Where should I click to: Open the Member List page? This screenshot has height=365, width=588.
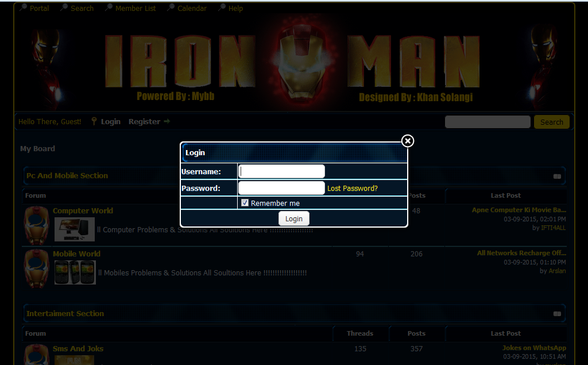click(x=136, y=8)
